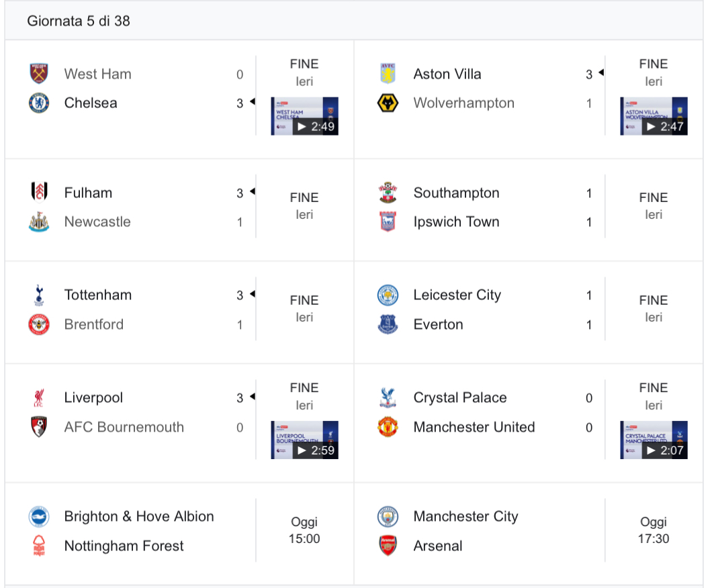Select the Oggi 17:30 kickoff time
Viewport: 716px width, 588px height.
click(654, 530)
